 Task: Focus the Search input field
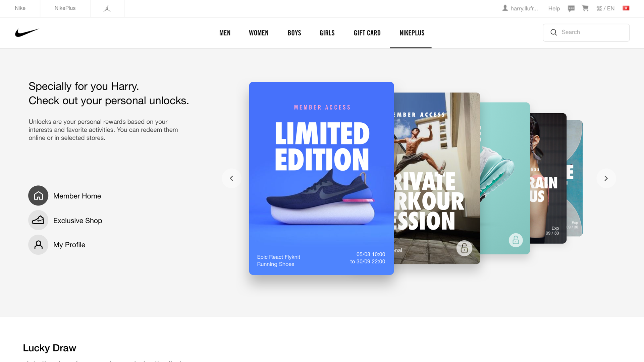point(586,33)
